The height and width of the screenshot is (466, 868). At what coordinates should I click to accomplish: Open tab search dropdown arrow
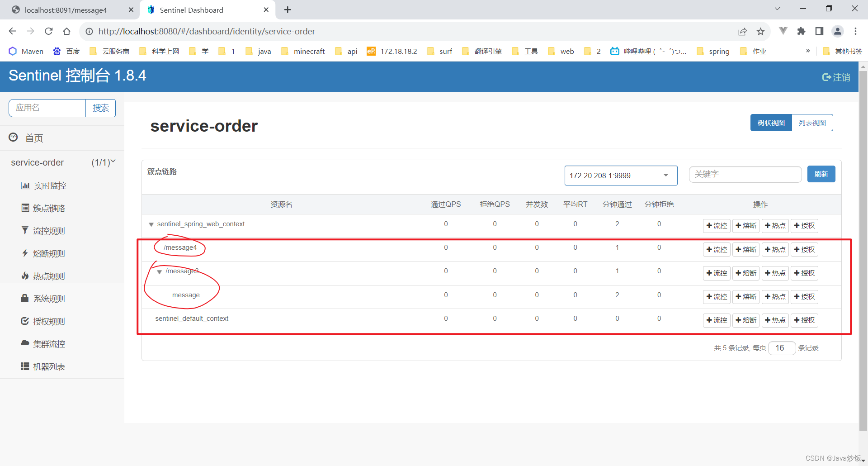777,9
